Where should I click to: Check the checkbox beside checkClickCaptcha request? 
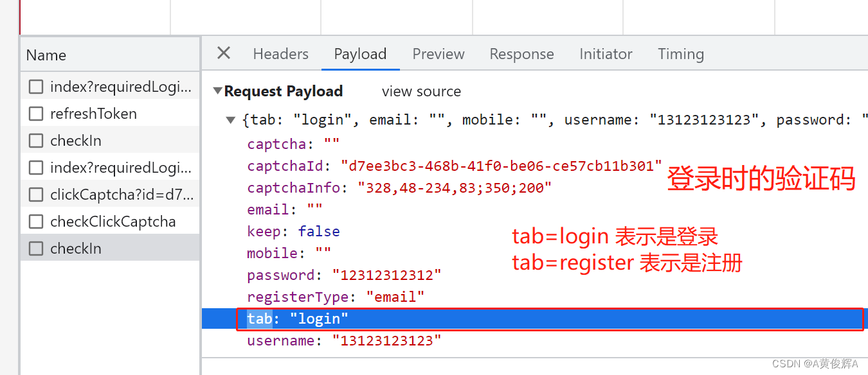[36, 221]
